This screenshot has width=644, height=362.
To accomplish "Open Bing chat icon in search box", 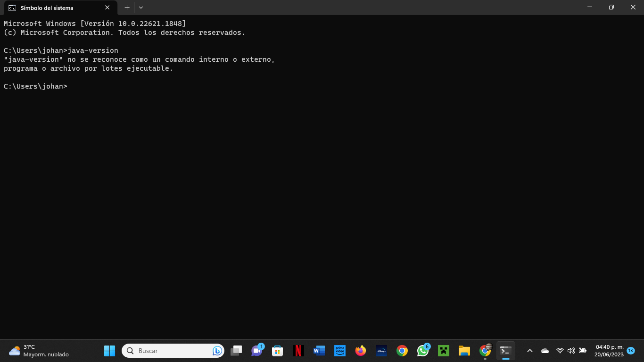I will tap(217, 351).
